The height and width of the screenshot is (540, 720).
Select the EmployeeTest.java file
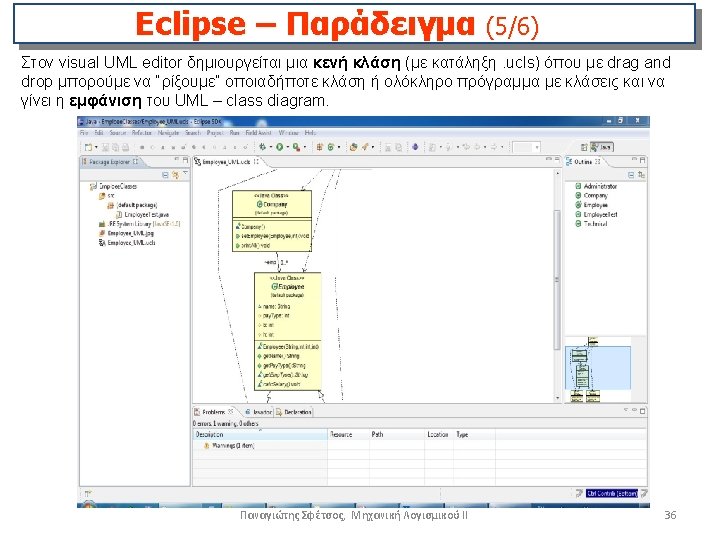(143, 214)
